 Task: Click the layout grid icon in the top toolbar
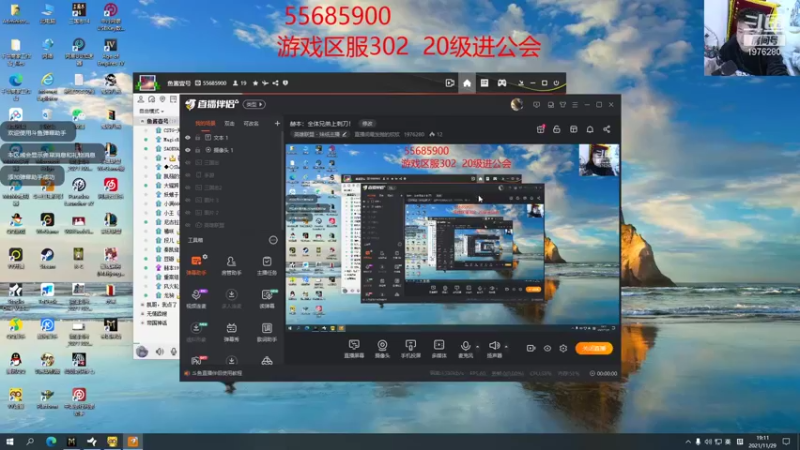point(573,129)
